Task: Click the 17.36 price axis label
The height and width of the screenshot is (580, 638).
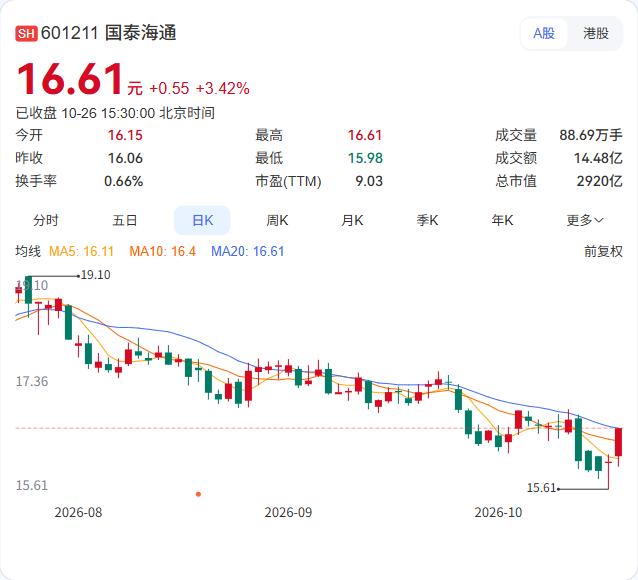Action: coord(32,381)
